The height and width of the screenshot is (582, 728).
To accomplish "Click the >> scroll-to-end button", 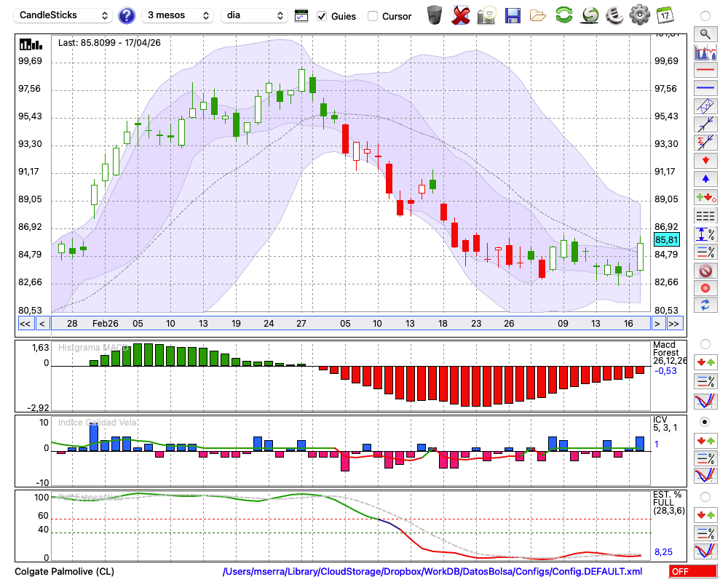I will click(674, 324).
